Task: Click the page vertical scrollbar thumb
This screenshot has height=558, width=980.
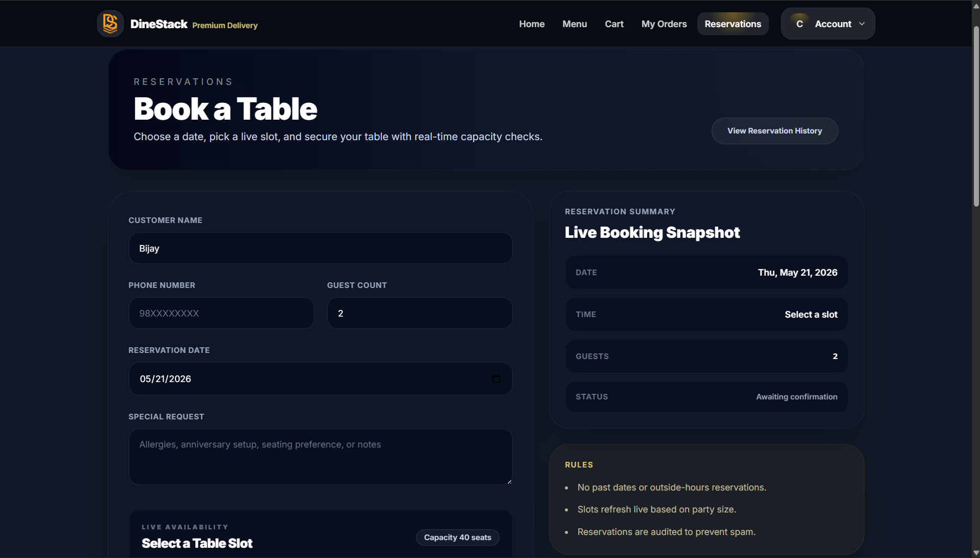Action: tap(976, 117)
